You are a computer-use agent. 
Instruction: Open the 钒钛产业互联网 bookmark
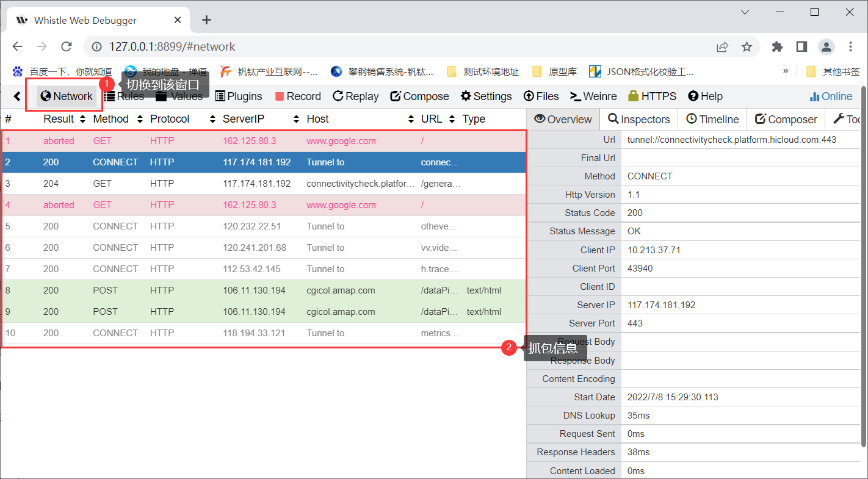point(269,72)
